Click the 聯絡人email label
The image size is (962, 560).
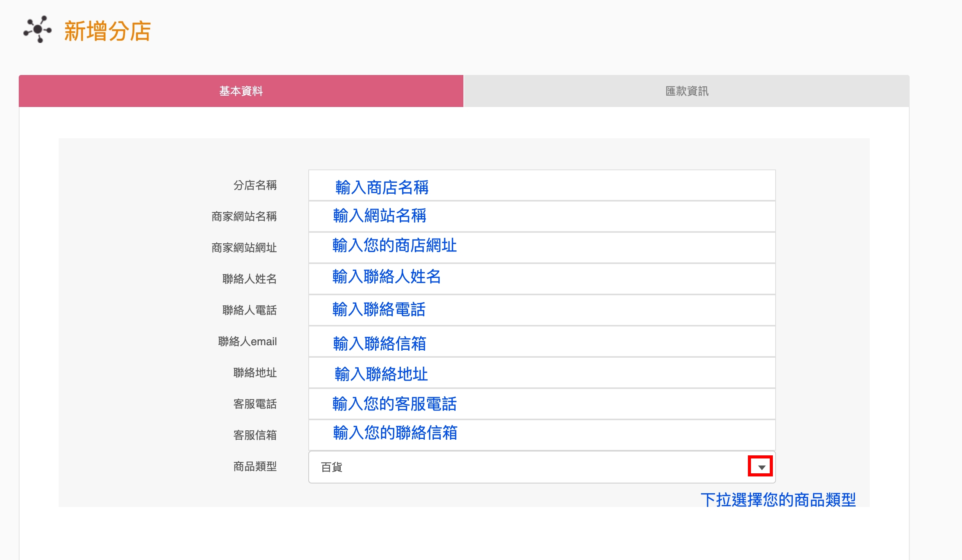247,341
